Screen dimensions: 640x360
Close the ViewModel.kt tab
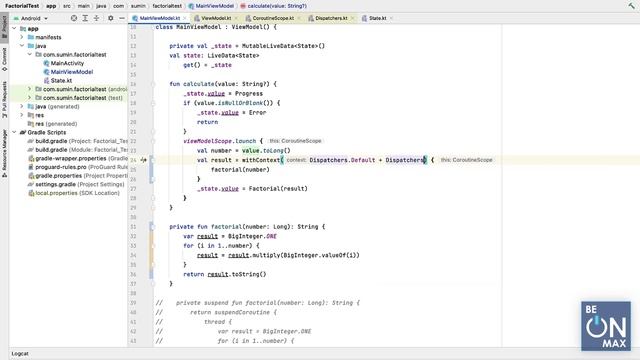(x=236, y=18)
